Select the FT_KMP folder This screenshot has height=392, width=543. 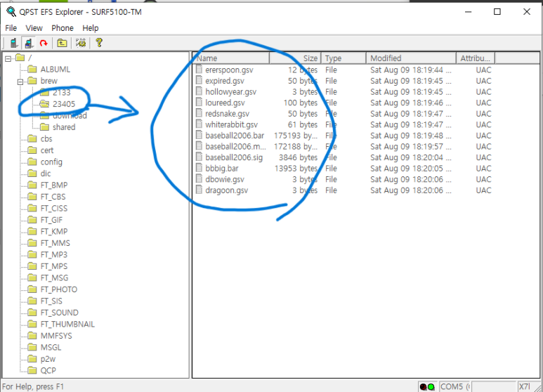point(54,231)
